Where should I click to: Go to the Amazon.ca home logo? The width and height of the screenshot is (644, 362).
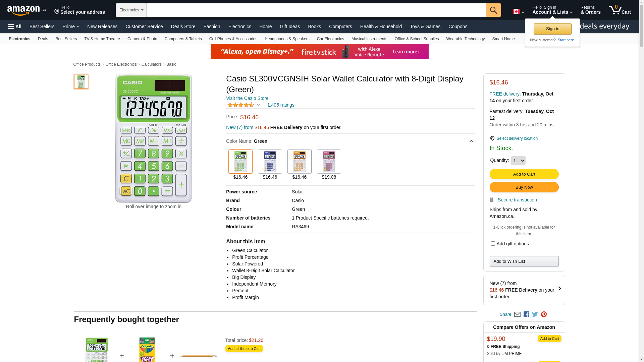pos(27,10)
